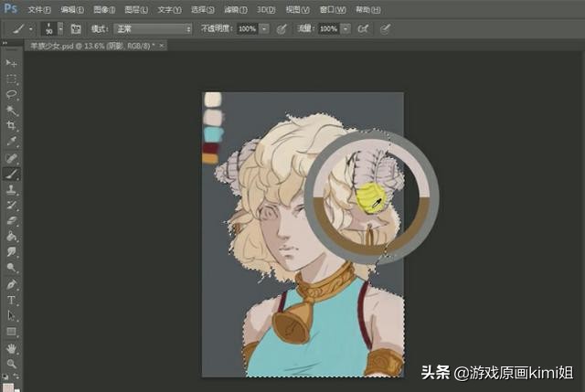This screenshot has height=392, width=585.
Task: Select the Brush tool in toolbox
Action: click(x=11, y=174)
